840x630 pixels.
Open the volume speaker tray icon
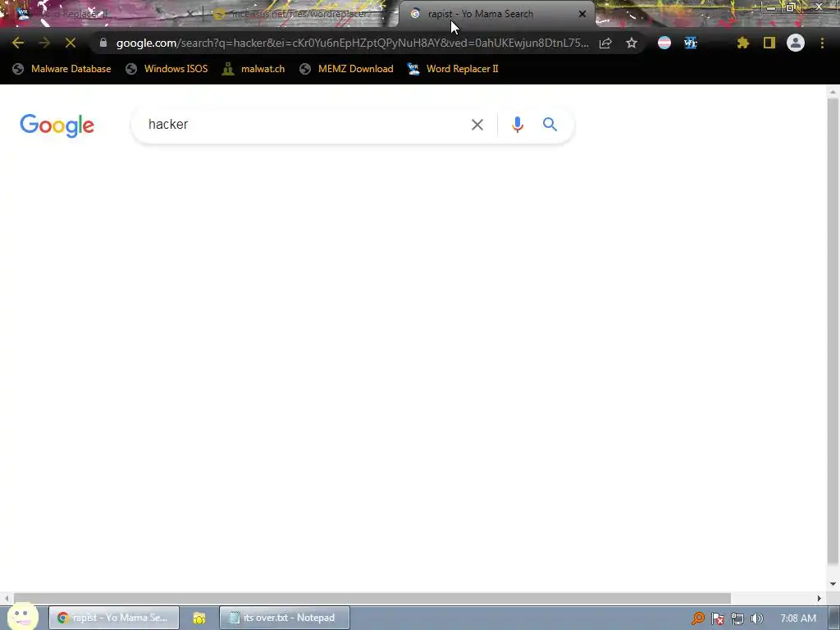[x=756, y=619]
